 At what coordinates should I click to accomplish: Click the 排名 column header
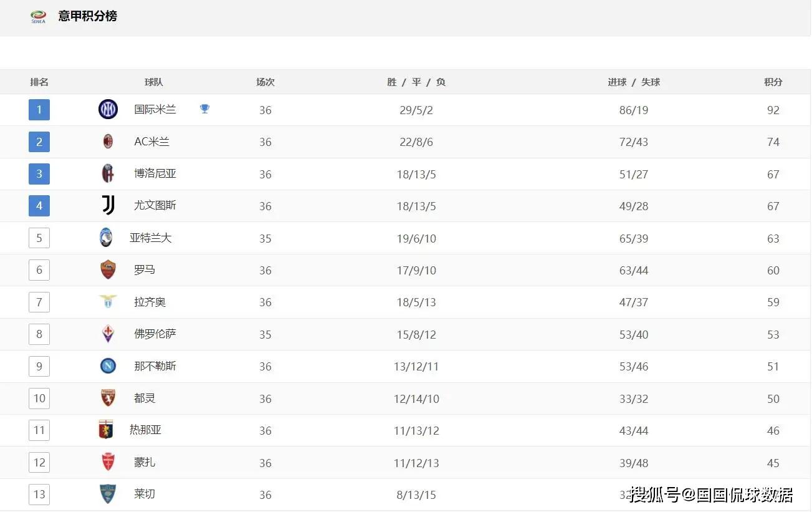tap(39, 82)
